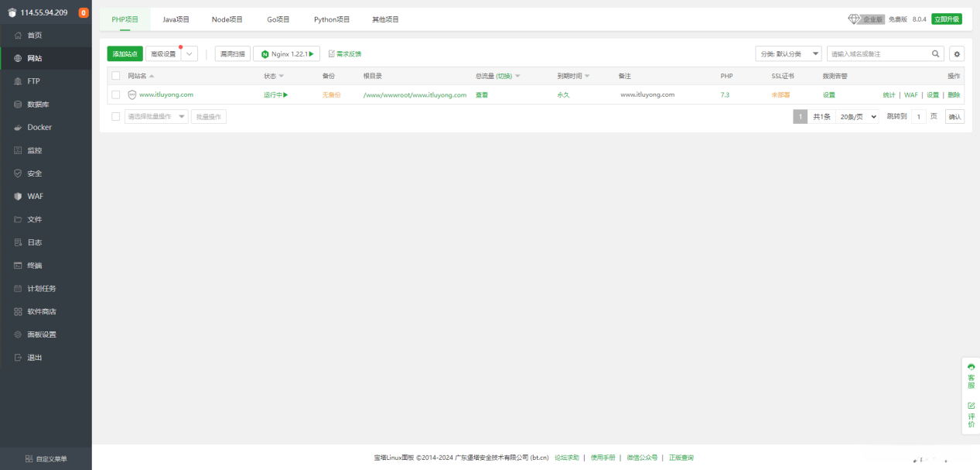Check the www.ituyong.com row checkbox
This screenshot has width=980, height=470.
(x=116, y=94)
